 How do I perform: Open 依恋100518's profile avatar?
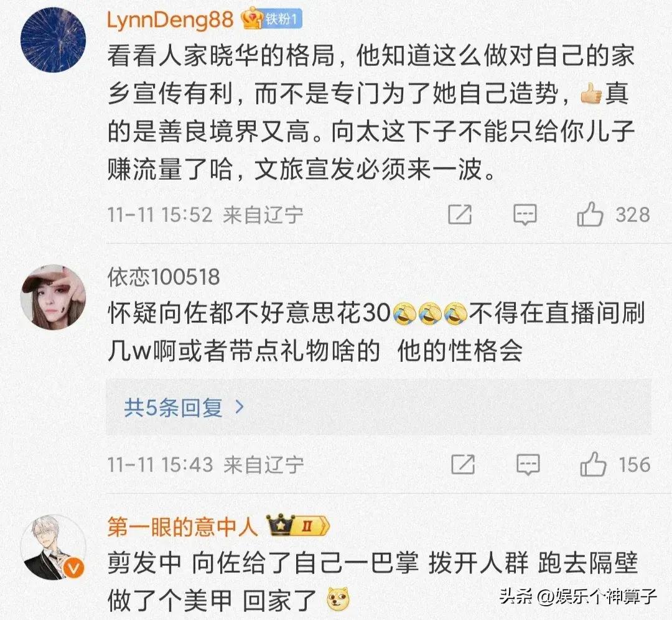53,297
